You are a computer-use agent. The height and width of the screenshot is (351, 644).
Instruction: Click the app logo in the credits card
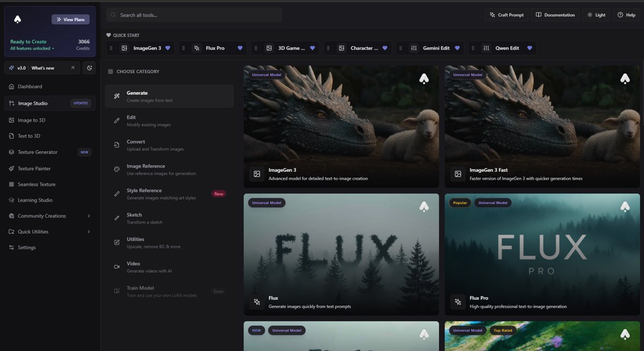(x=17, y=19)
